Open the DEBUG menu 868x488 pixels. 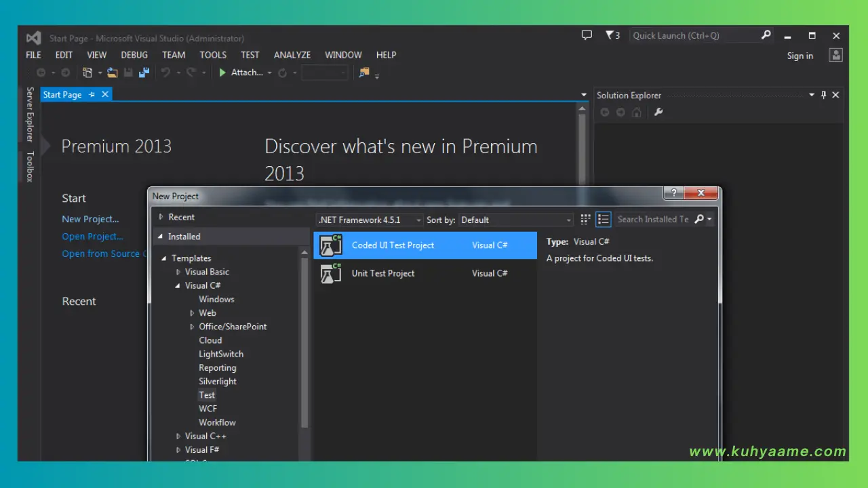(134, 55)
